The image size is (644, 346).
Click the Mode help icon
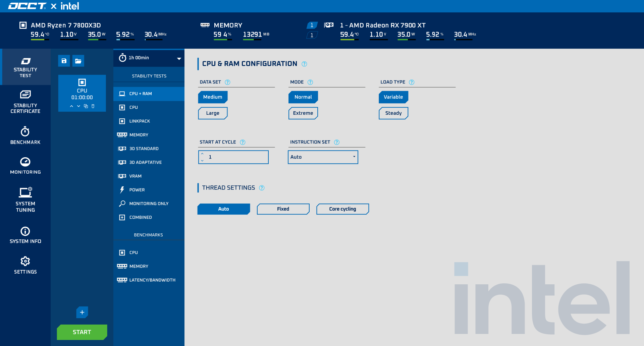310,82
